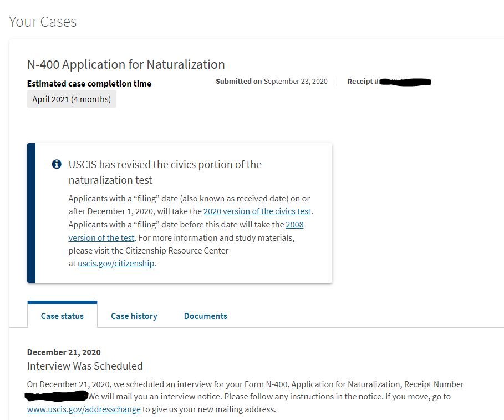Open the www.uscis.gov/addresschange link
Viewport: 504px width, 420px height.
[x=84, y=409]
